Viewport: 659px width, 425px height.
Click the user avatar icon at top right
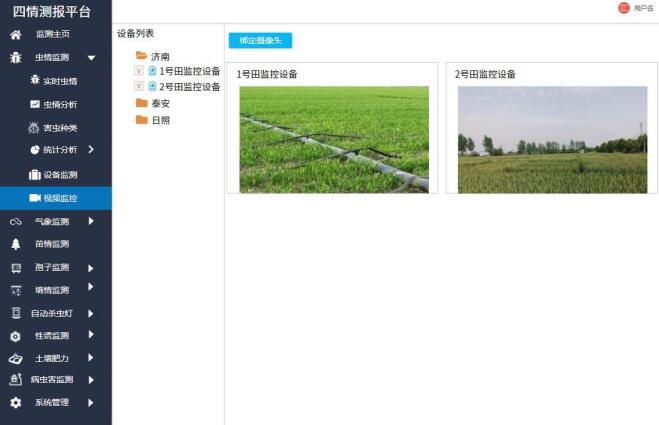point(624,8)
